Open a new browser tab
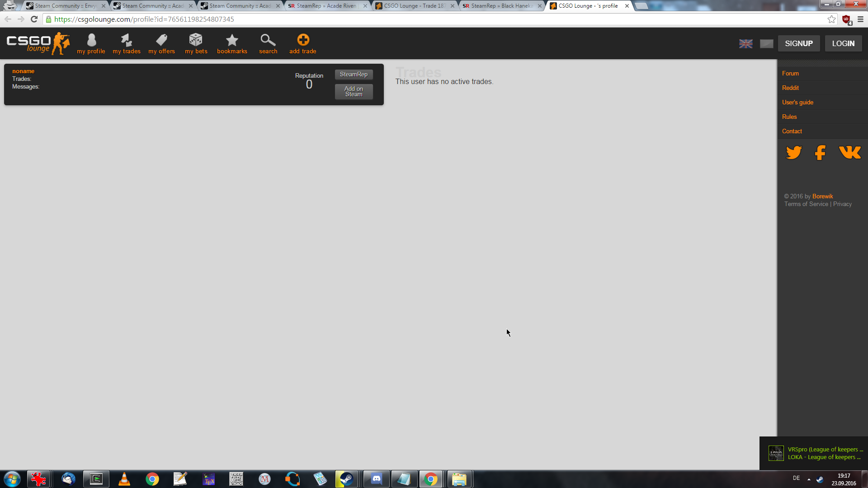 (641, 6)
